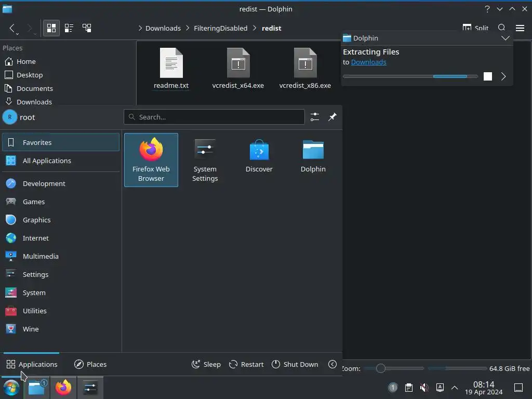This screenshot has height=399, width=532.
Task: Click the show desktop button
Action: point(518,388)
